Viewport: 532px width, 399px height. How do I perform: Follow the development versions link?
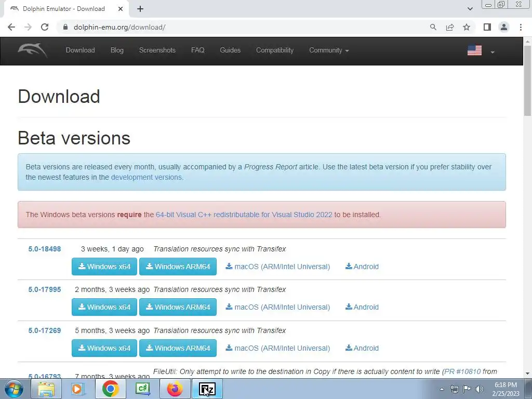pos(147,177)
